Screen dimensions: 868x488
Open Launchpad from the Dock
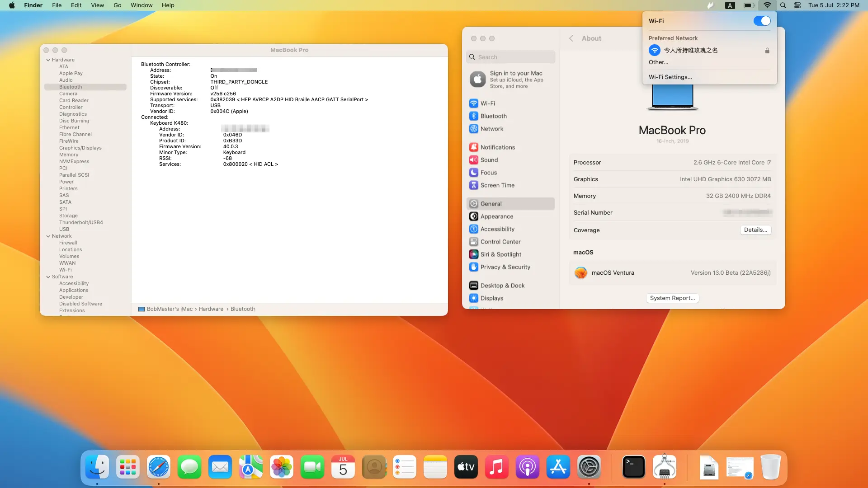pos(128,467)
